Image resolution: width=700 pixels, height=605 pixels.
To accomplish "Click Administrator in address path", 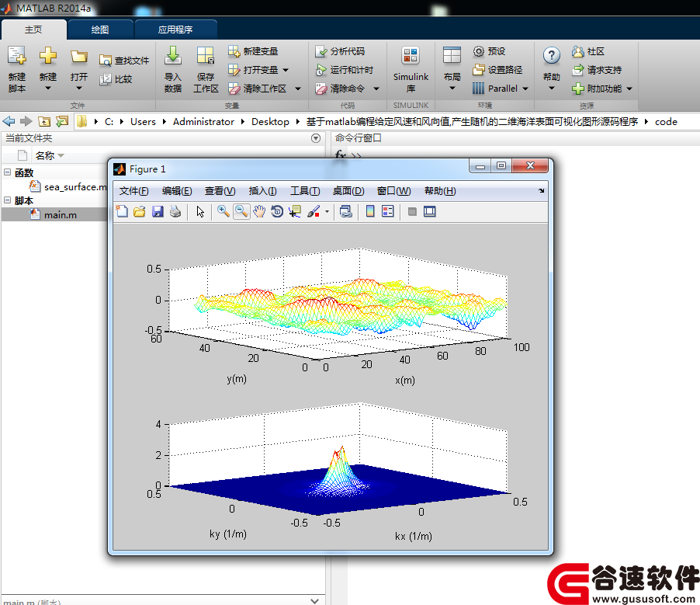I will coord(203,121).
